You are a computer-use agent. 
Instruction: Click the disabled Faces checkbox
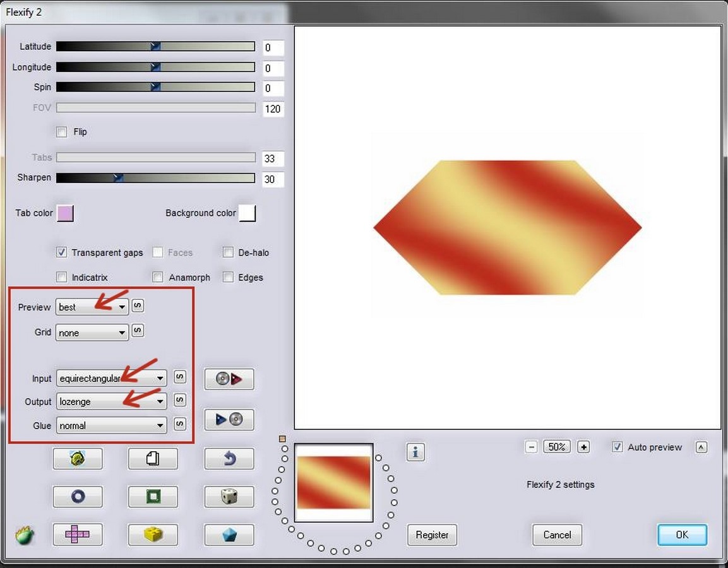pos(158,252)
